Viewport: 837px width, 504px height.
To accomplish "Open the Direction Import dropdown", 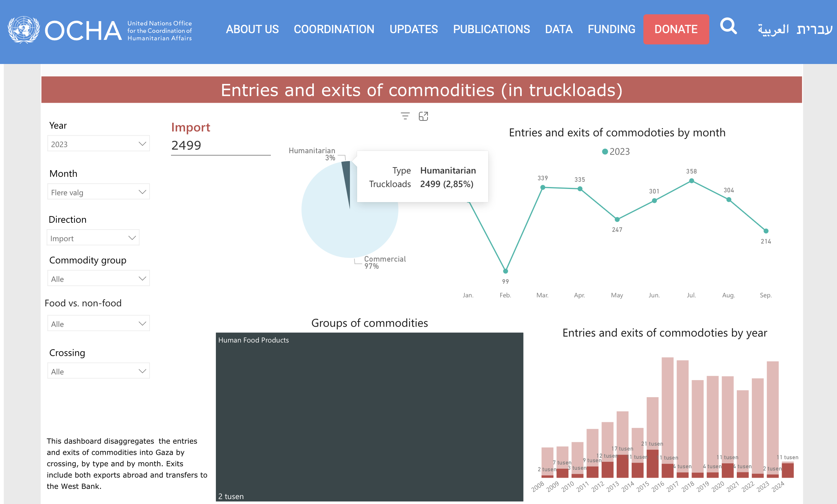I will click(x=93, y=238).
